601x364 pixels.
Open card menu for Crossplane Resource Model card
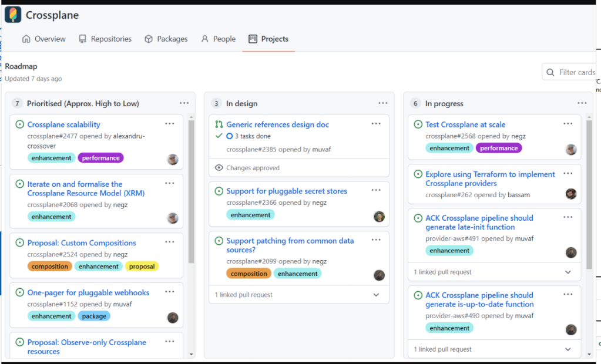(x=170, y=183)
